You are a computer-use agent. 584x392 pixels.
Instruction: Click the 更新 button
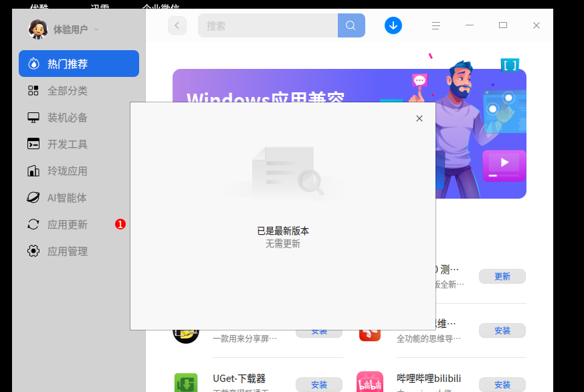502,276
